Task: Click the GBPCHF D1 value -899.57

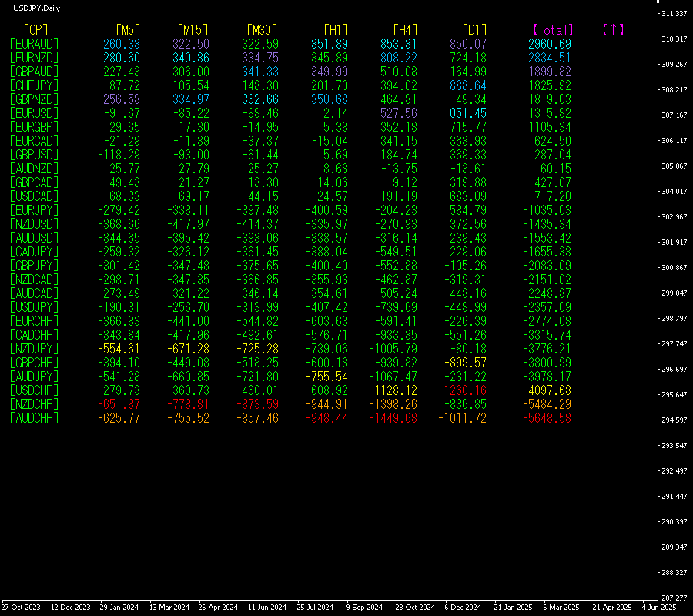Action: click(x=465, y=363)
